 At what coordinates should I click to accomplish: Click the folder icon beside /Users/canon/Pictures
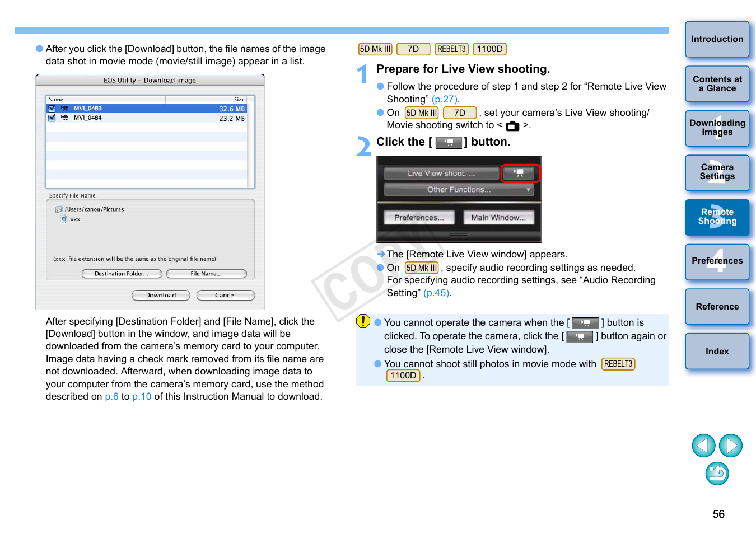(59, 209)
